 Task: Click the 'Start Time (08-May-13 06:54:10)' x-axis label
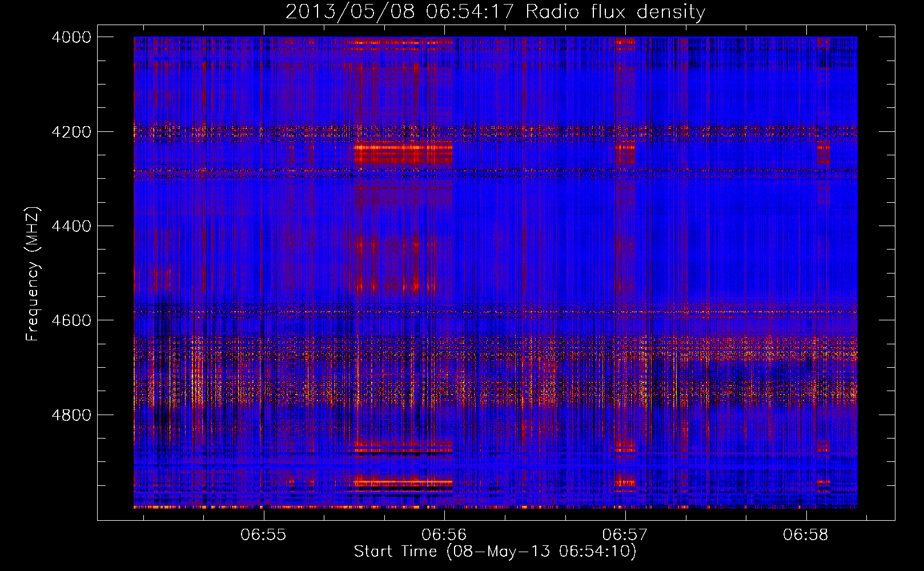[x=495, y=552]
